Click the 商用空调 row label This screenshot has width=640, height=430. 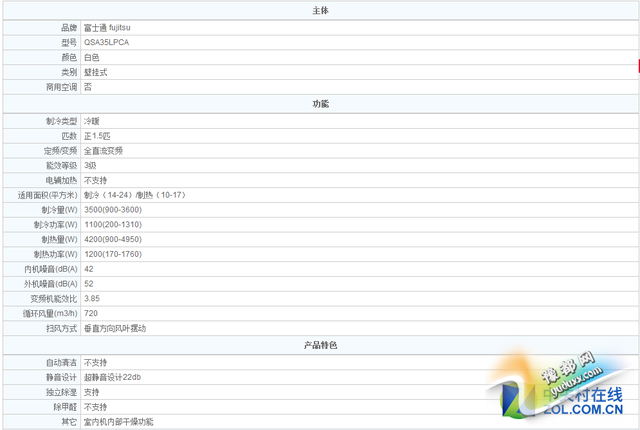[x=61, y=87]
